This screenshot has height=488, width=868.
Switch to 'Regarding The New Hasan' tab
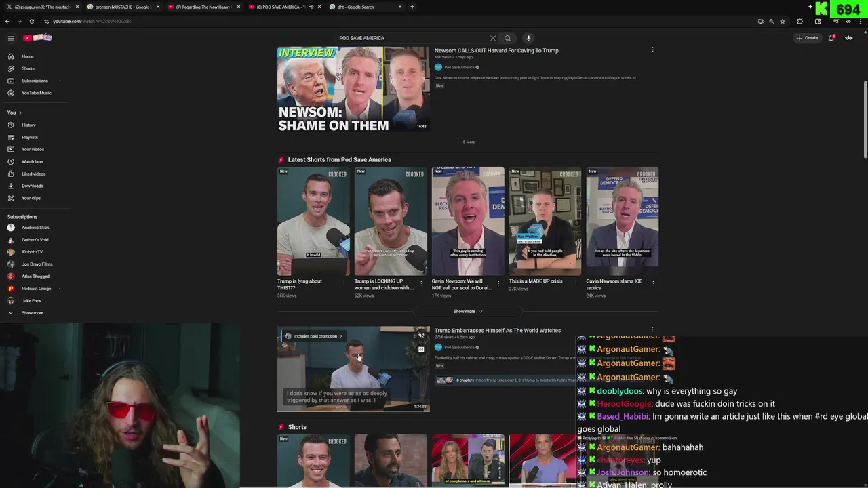click(x=203, y=7)
